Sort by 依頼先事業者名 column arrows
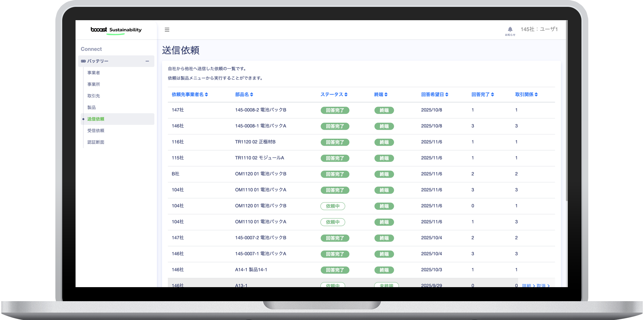Image resolution: width=644 pixels, height=320 pixels. (206, 94)
